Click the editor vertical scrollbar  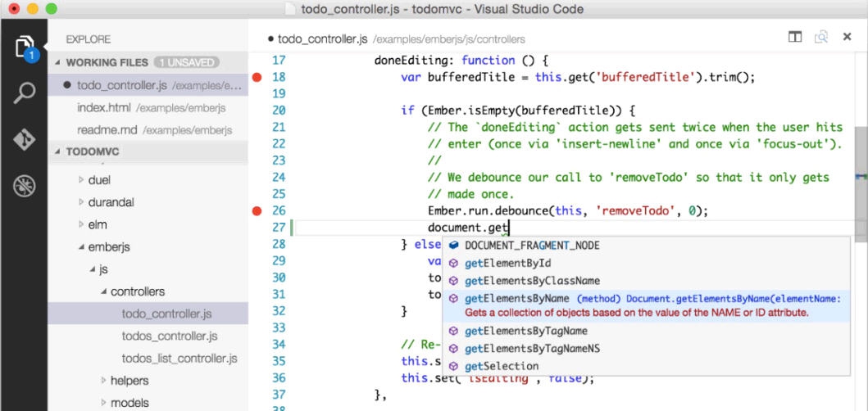point(861,184)
